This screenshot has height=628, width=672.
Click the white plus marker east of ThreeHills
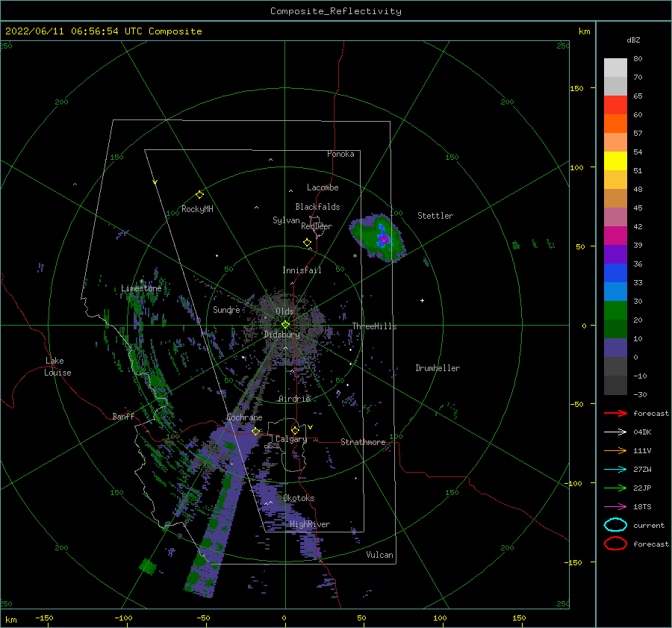tap(422, 300)
